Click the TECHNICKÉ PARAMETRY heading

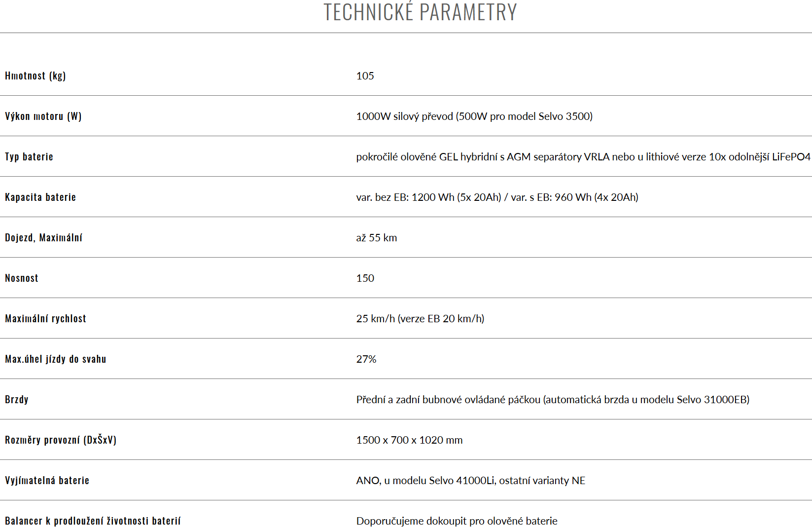pos(420,12)
